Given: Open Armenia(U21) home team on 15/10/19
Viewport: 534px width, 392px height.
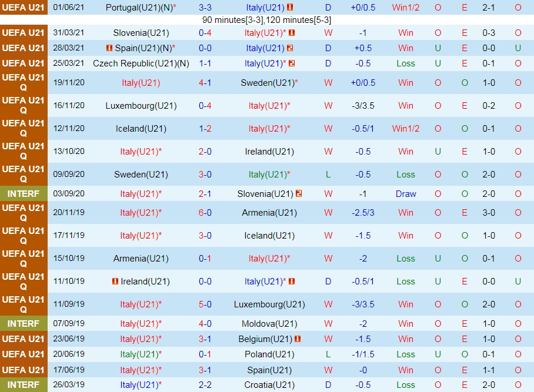Looking at the screenshot, I should [x=141, y=258].
